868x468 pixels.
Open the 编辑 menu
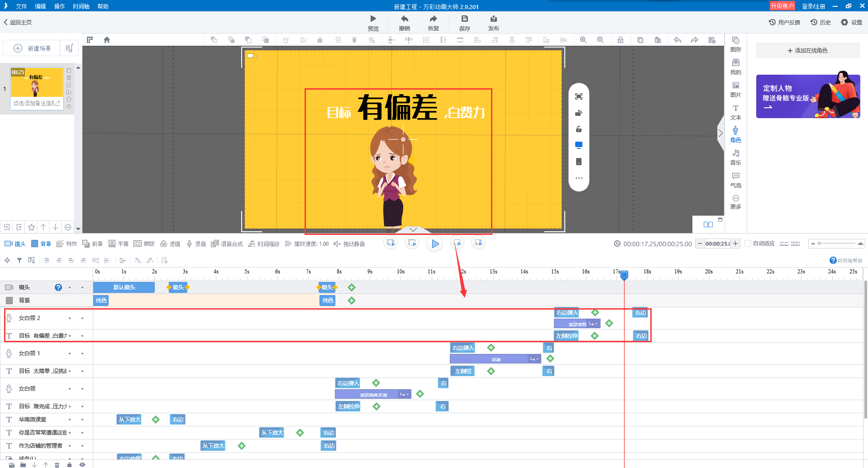pos(40,6)
